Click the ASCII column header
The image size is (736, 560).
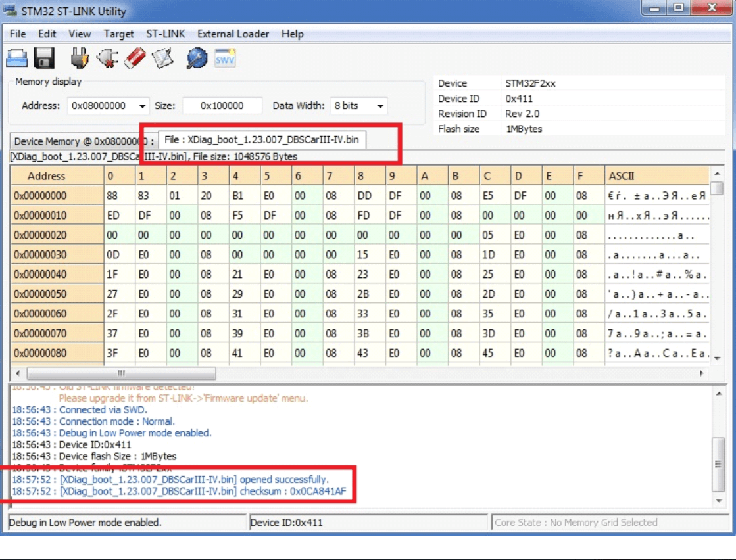point(656,176)
